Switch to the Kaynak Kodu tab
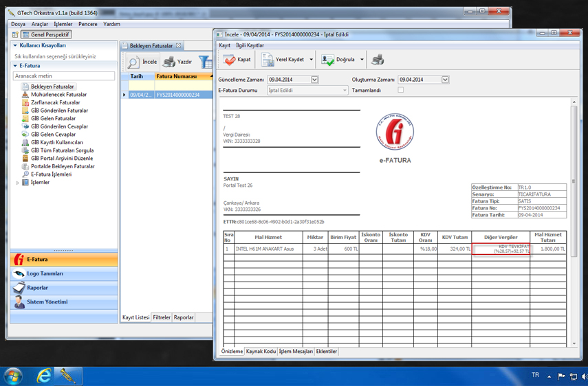This screenshot has width=588, height=386. tap(261, 352)
